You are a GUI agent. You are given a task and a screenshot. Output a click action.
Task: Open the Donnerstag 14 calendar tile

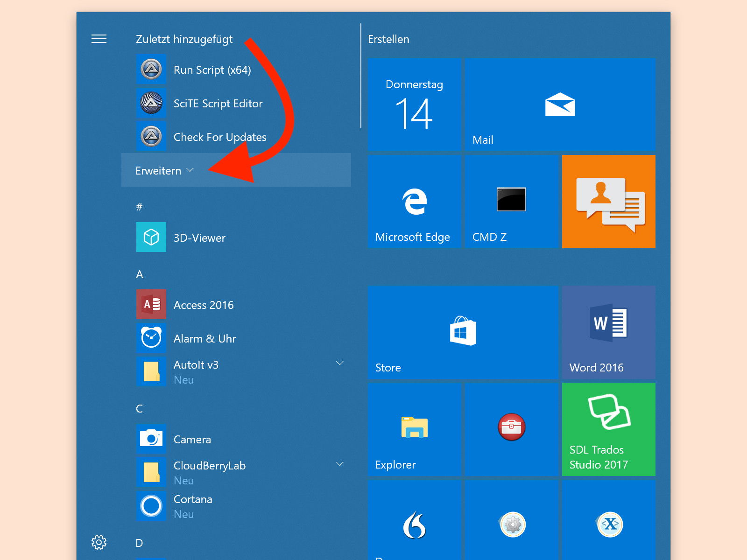click(415, 105)
